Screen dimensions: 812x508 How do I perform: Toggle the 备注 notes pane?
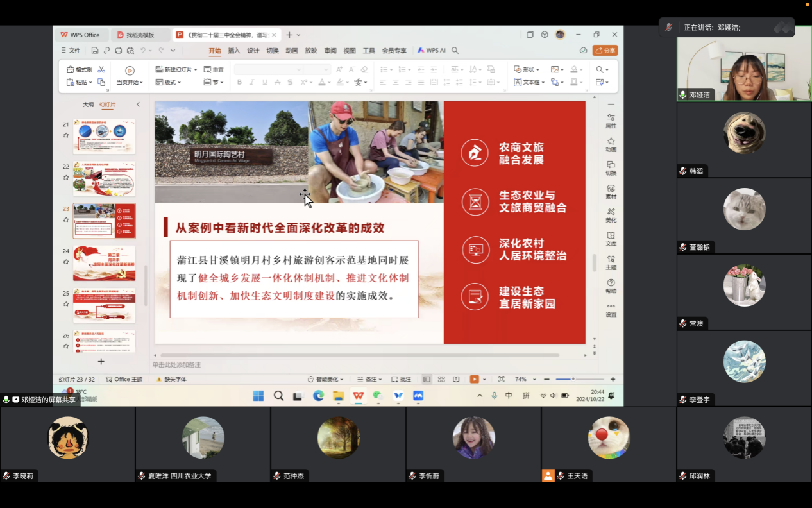coord(369,380)
